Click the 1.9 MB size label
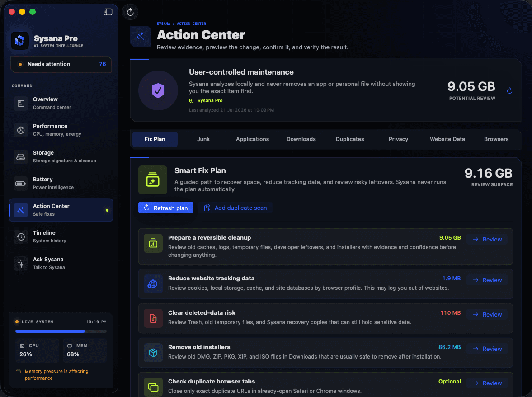Screen dimensions: 532x397 pyautogui.click(x=451, y=279)
